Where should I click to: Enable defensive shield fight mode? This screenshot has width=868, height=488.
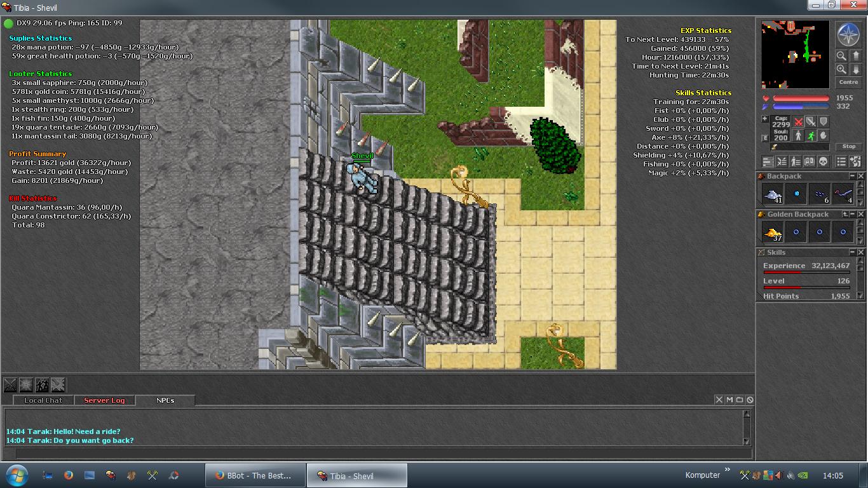[824, 122]
